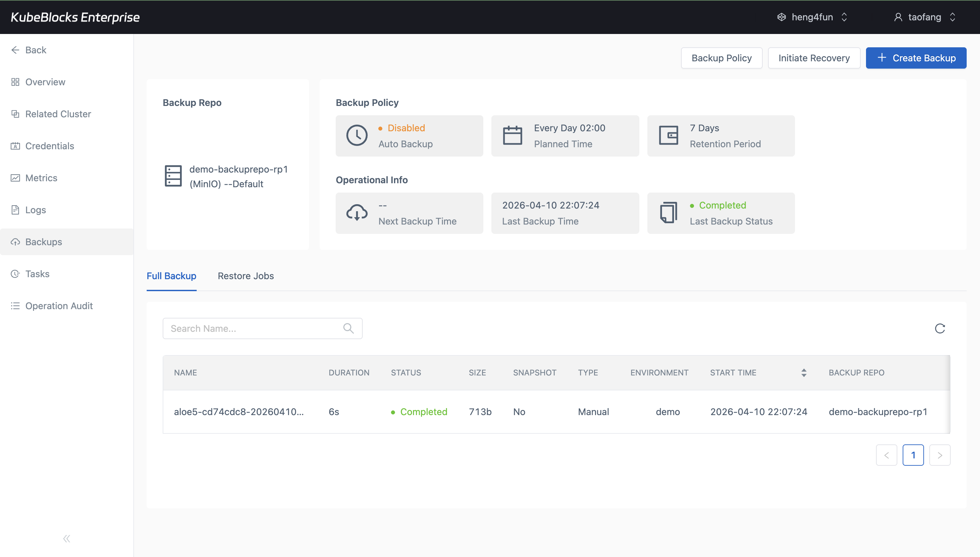Click the Backup Policy button

721,58
